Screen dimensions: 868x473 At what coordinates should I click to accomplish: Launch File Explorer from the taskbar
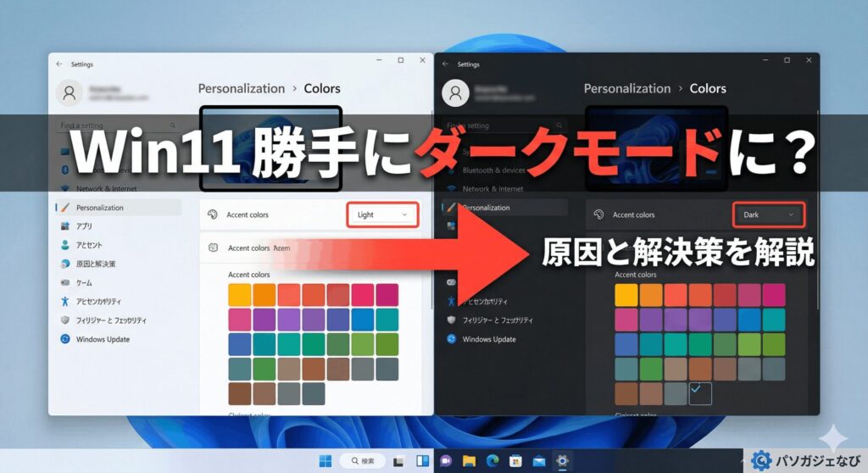469,461
